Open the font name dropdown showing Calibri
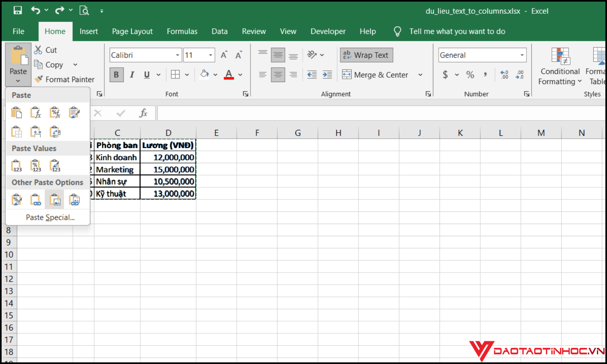 coord(177,55)
